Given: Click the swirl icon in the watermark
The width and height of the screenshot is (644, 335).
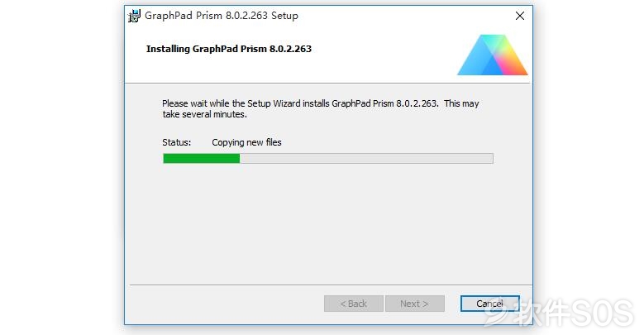Looking at the screenshot, I should pos(495,311).
